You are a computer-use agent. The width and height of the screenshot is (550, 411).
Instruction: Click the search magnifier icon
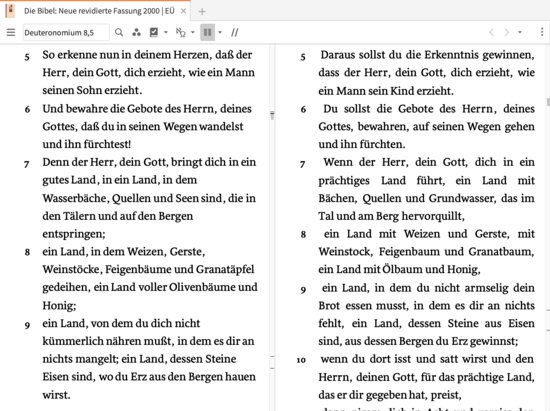[x=119, y=33]
